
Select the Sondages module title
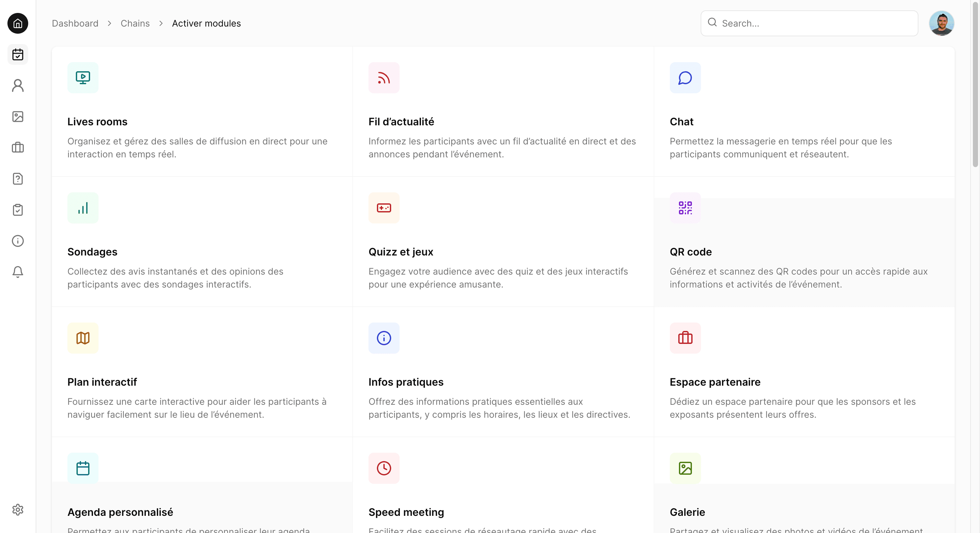92,252
